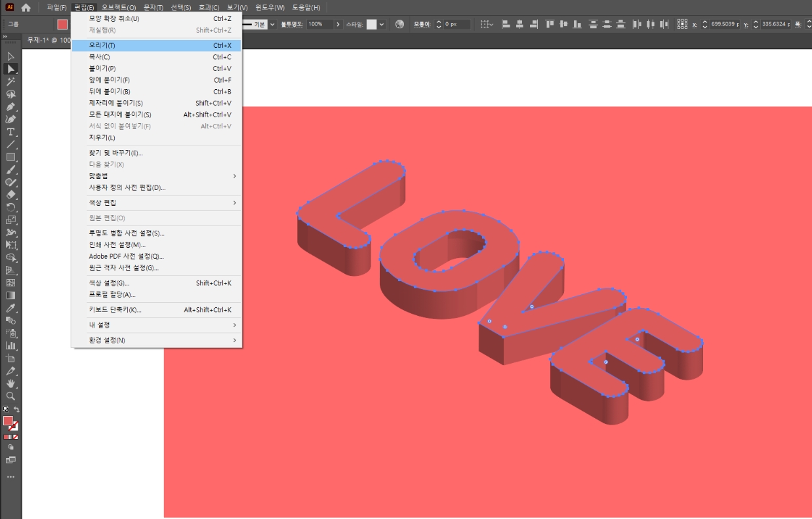Select the Hand tool

click(x=10, y=383)
